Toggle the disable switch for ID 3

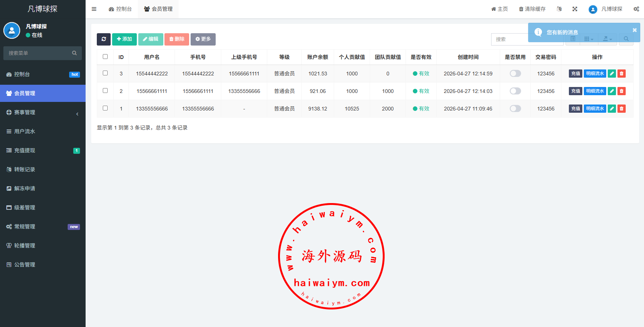click(515, 74)
